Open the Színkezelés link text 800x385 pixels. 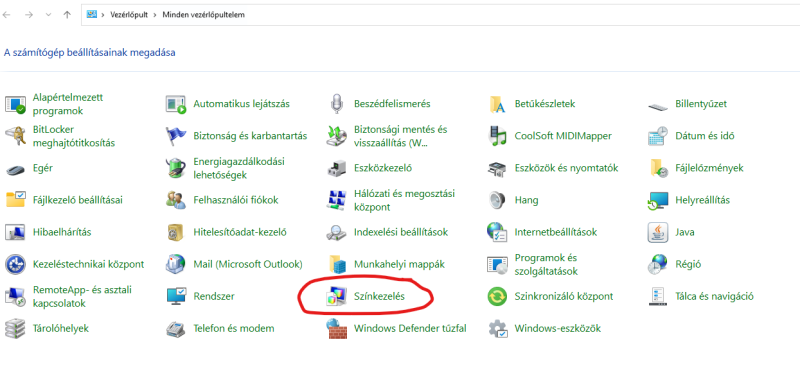[379, 296]
